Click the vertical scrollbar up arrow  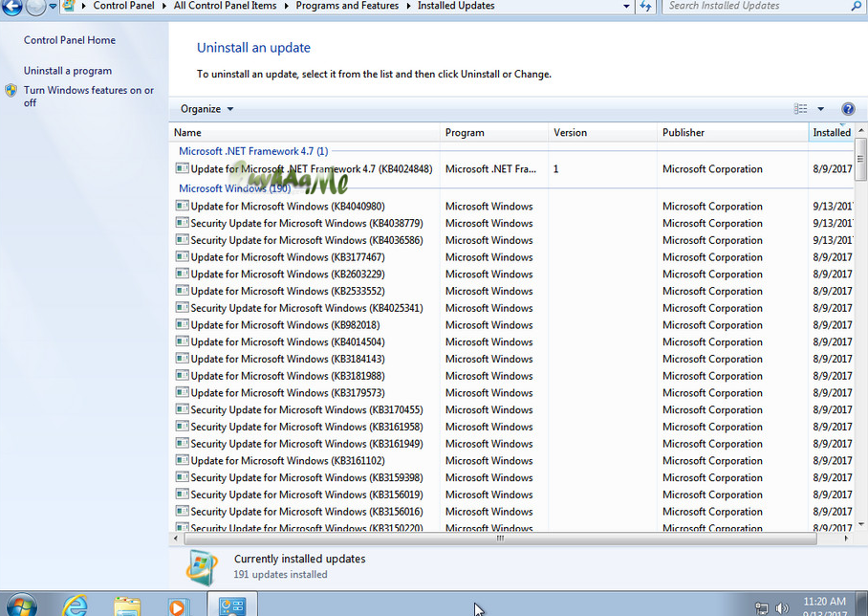(x=860, y=131)
